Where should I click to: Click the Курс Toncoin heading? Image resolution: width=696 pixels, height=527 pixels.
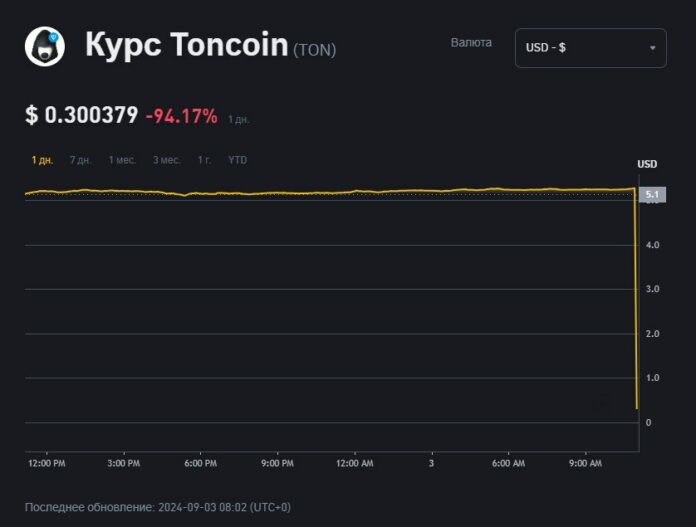pos(186,45)
